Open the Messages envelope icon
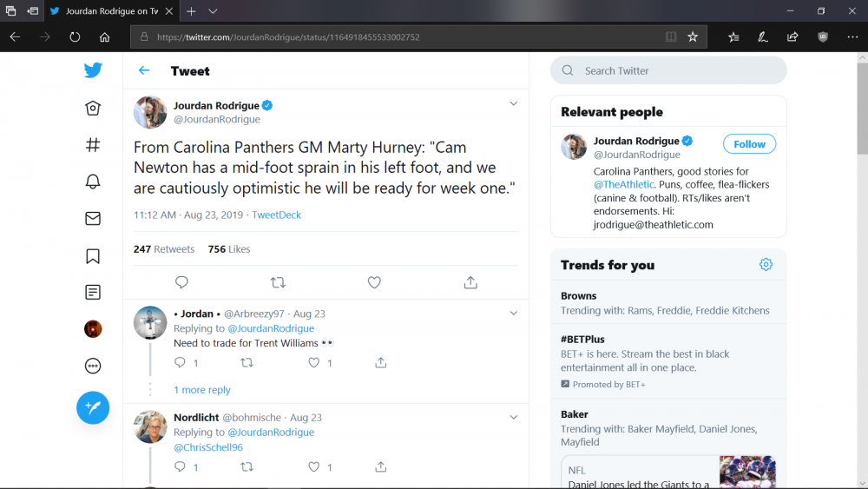 93,219
